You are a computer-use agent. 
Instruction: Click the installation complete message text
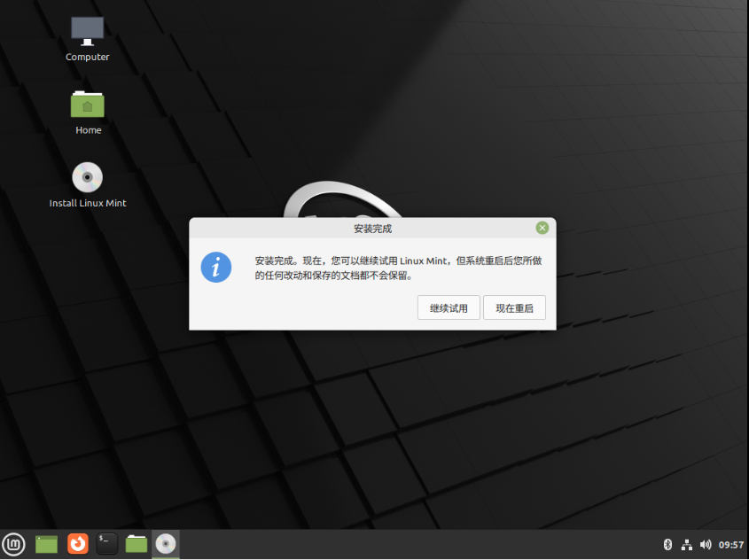click(x=398, y=268)
